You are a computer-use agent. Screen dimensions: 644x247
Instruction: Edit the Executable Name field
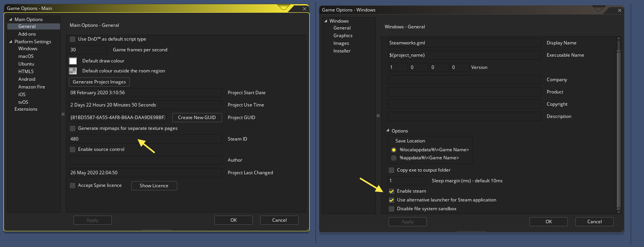point(464,55)
